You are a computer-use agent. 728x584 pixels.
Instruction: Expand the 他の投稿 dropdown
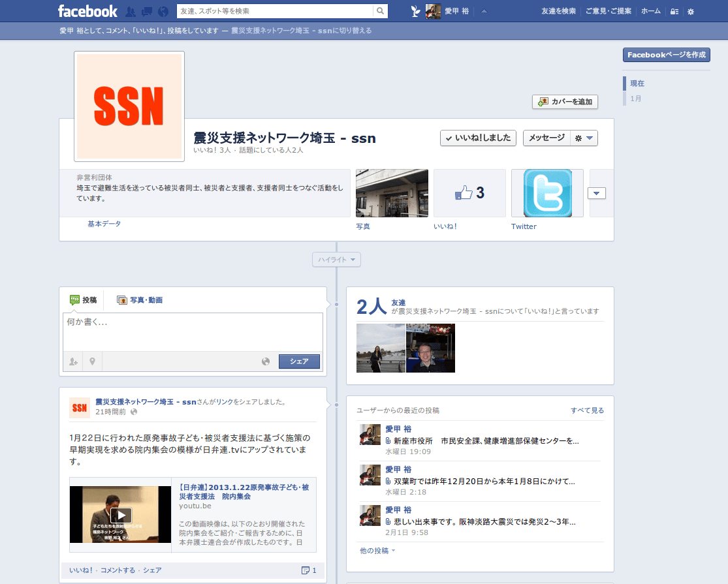[377, 551]
